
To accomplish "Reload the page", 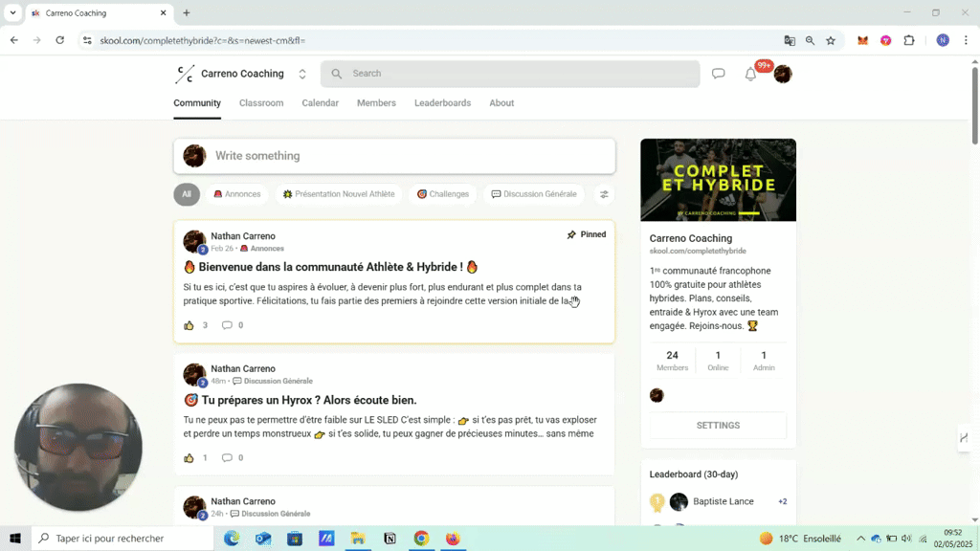I will coord(60,40).
